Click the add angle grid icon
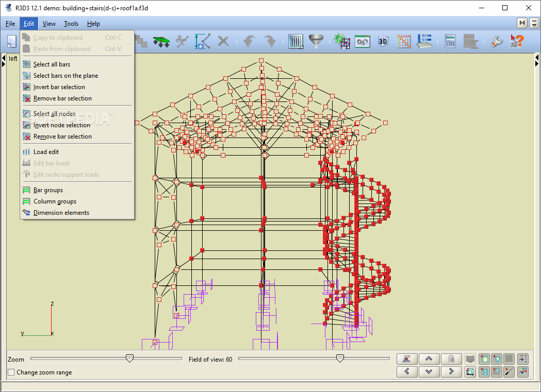 coord(497,372)
